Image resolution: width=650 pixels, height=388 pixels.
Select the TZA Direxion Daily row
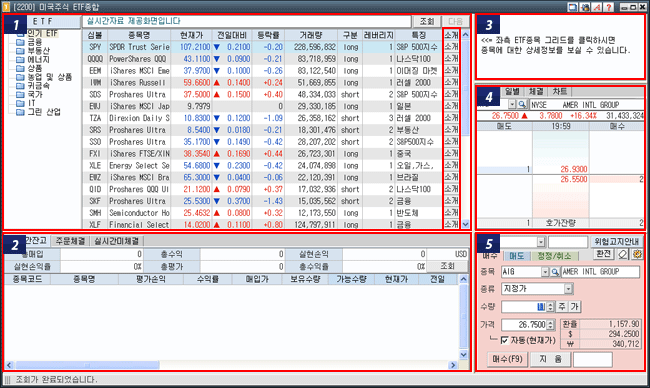262,118
